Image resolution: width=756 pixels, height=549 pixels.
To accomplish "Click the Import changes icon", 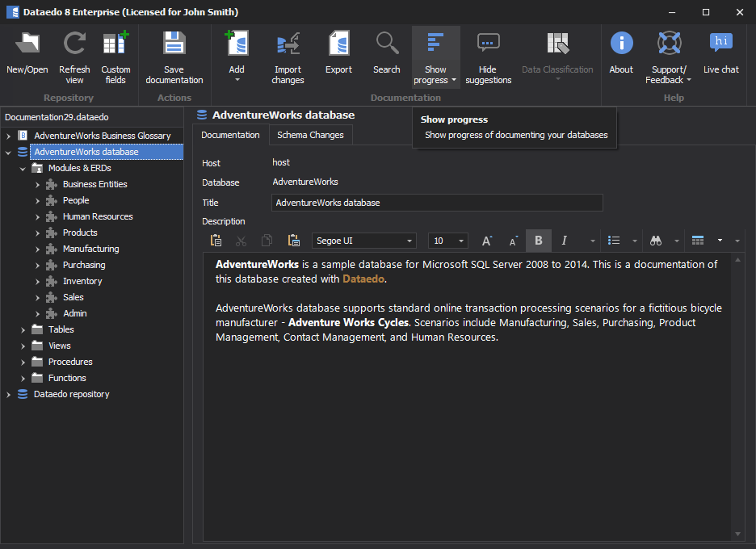I will pos(288,44).
